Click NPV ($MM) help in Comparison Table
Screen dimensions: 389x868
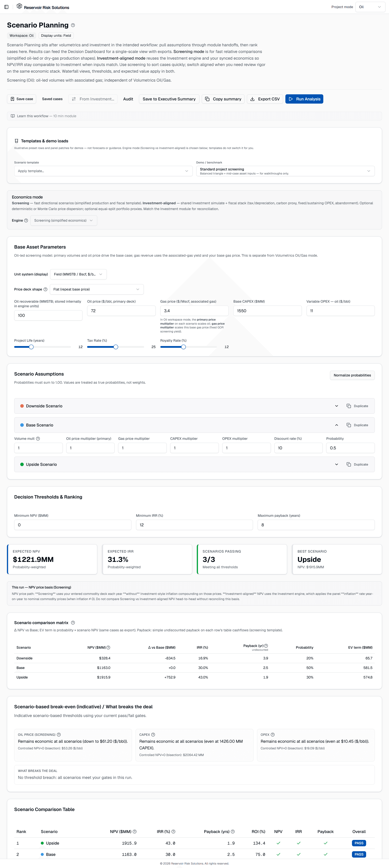click(x=134, y=832)
